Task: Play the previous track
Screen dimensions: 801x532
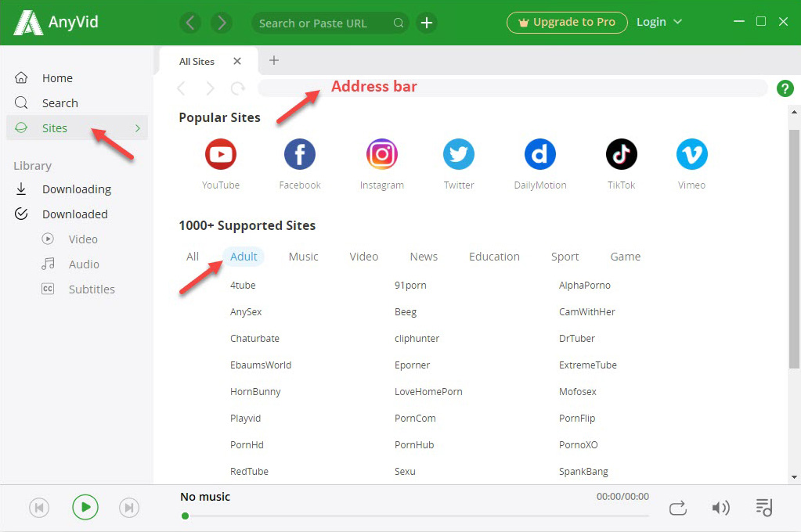Action: click(39, 508)
